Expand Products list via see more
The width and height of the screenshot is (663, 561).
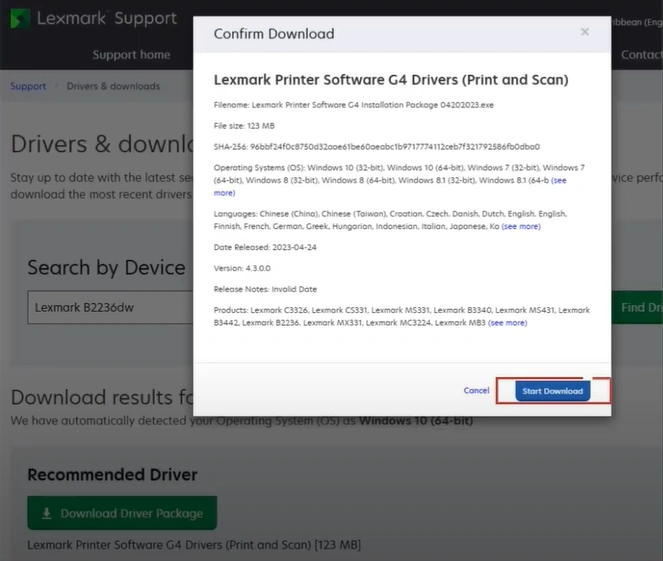click(507, 323)
